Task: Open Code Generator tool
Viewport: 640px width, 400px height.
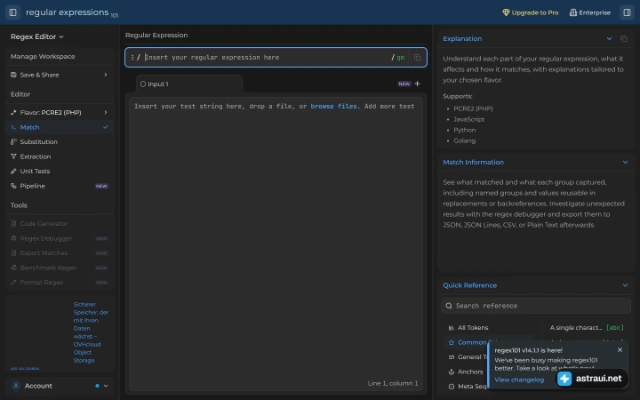Action: point(60,224)
